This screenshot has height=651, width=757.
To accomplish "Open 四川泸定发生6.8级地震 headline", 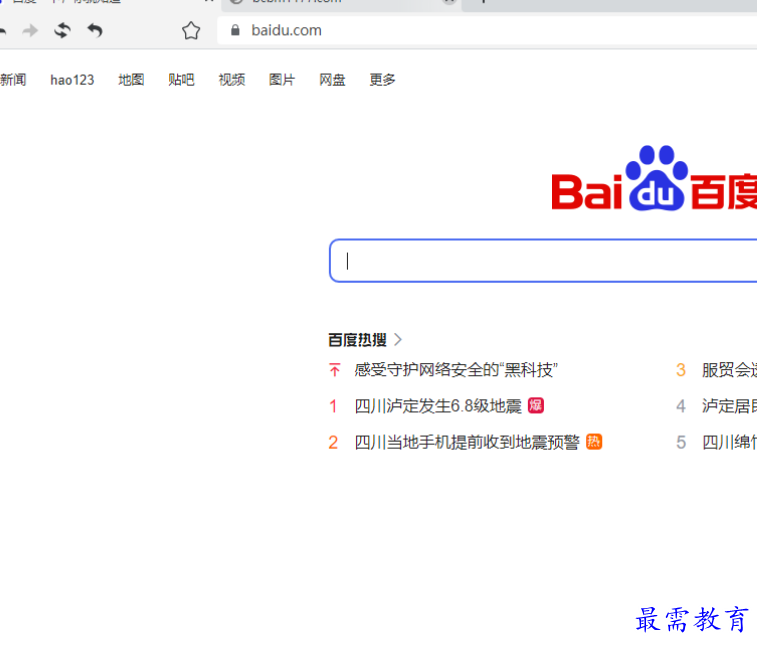I will (x=438, y=406).
